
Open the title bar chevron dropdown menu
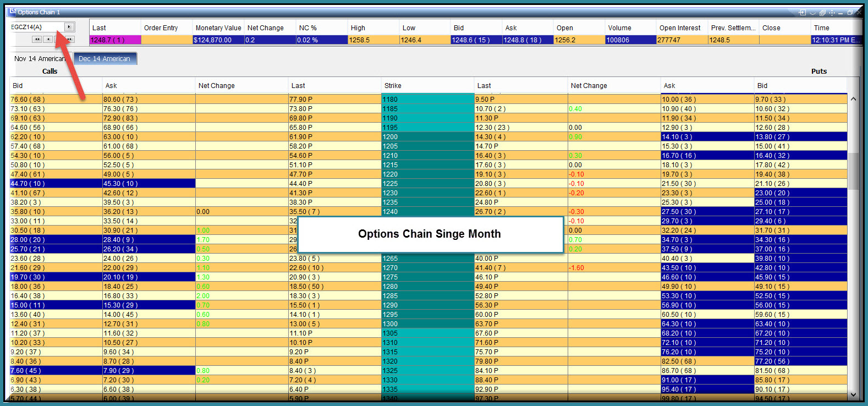[x=812, y=13]
